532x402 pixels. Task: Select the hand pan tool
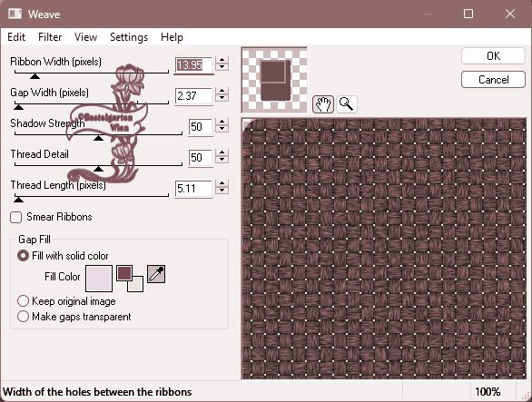point(322,104)
